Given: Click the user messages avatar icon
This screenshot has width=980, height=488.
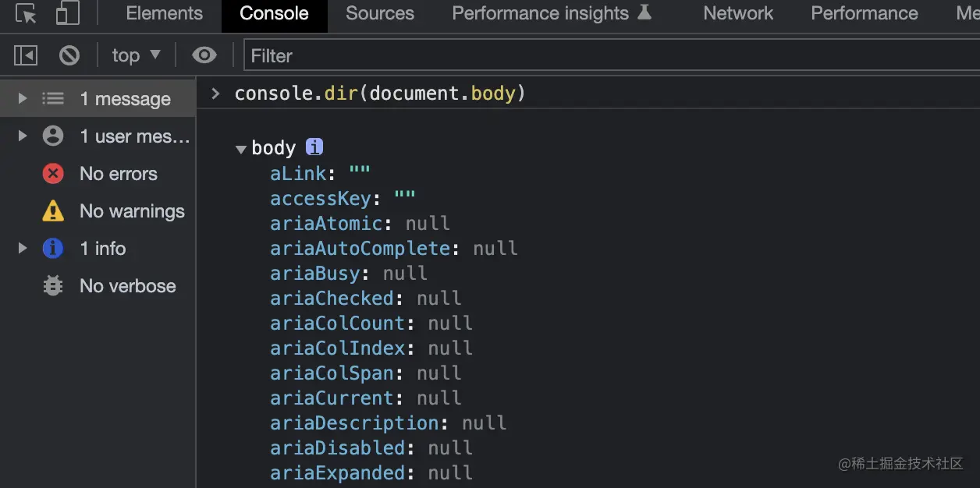Looking at the screenshot, I should pyautogui.click(x=53, y=136).
